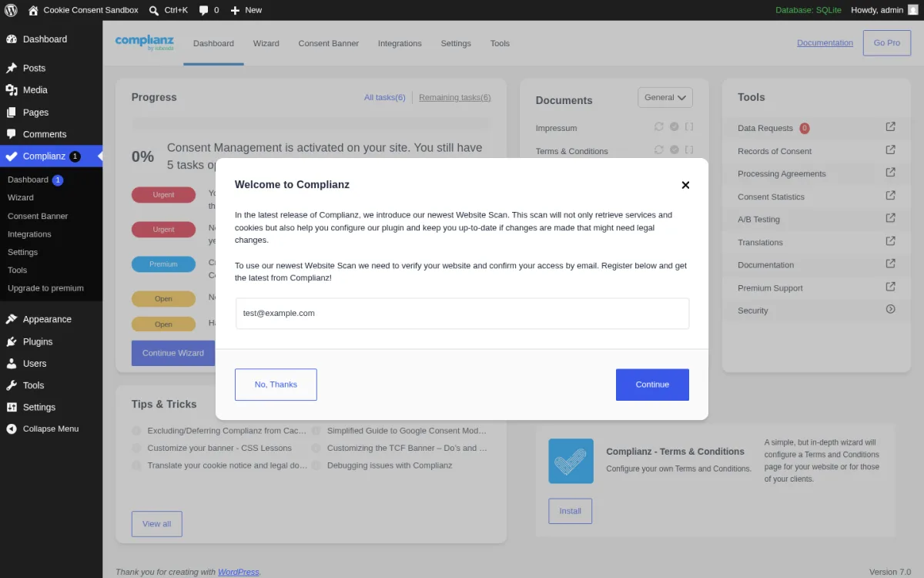Click the Continue button in the dialog
The width and height of the screenshot is (924, 578).
[x=652, y=385]
